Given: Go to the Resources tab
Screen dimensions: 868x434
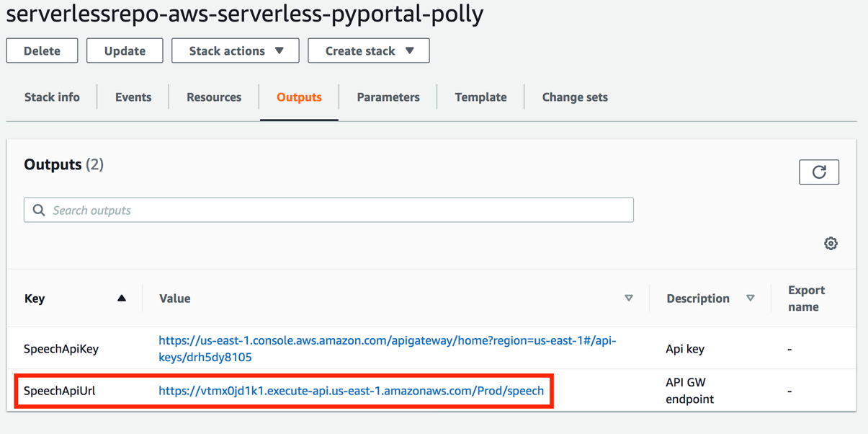Looking at the screenshot, I should [x=214, y=97].
